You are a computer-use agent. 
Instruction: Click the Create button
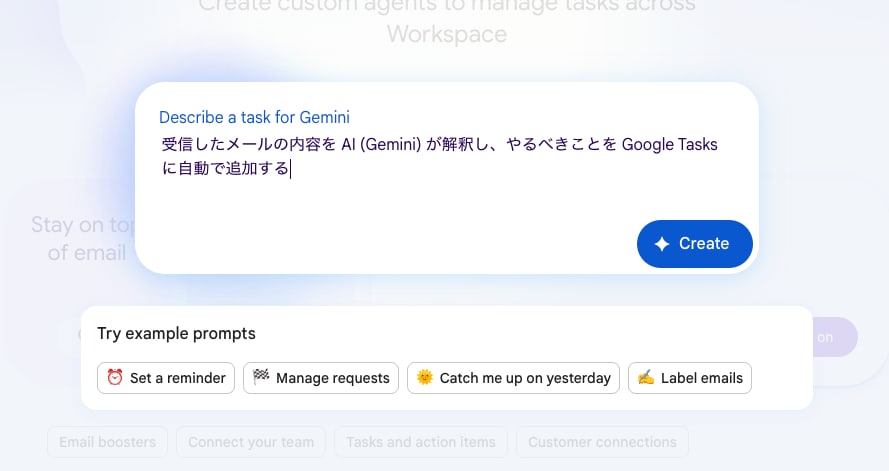(695, 244)
